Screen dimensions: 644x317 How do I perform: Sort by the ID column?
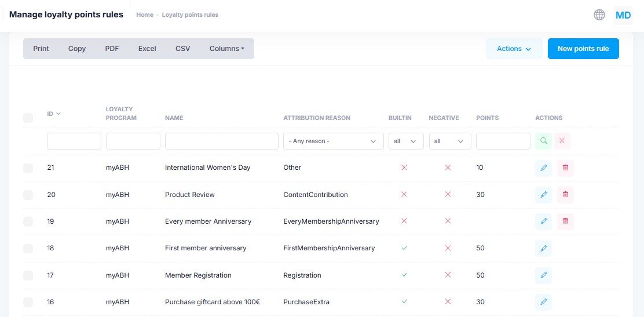(54, 114)
